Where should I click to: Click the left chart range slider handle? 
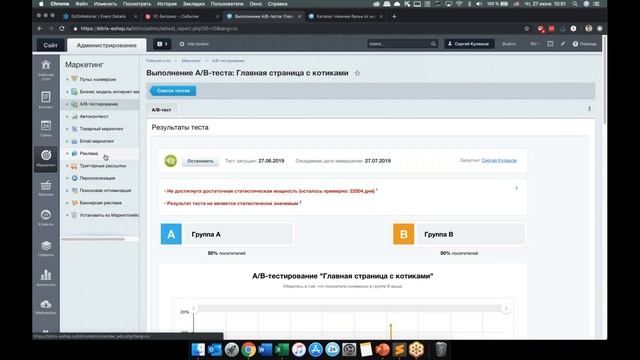194,308
